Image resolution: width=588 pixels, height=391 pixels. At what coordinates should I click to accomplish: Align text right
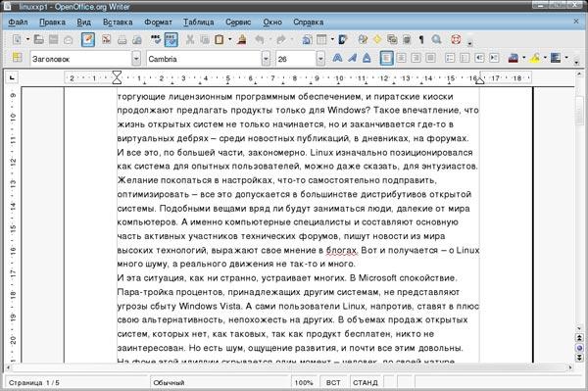pyautogui.click(x=416, y=58)
